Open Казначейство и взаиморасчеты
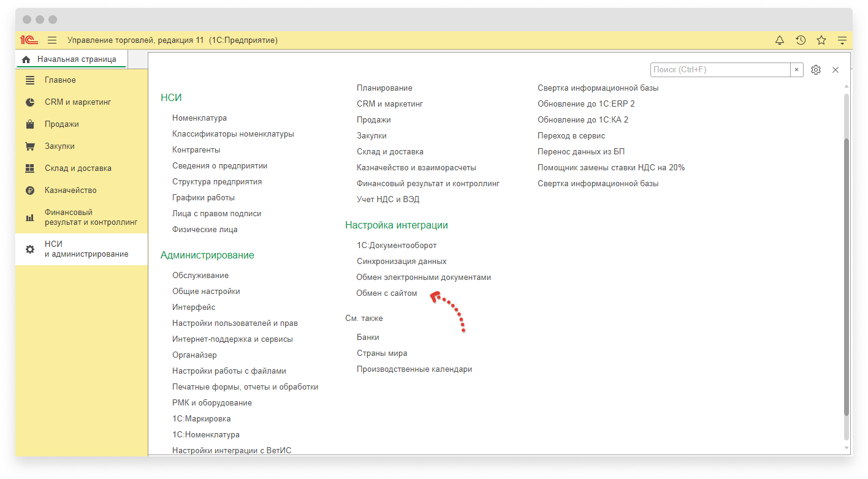 pos(416,168)
